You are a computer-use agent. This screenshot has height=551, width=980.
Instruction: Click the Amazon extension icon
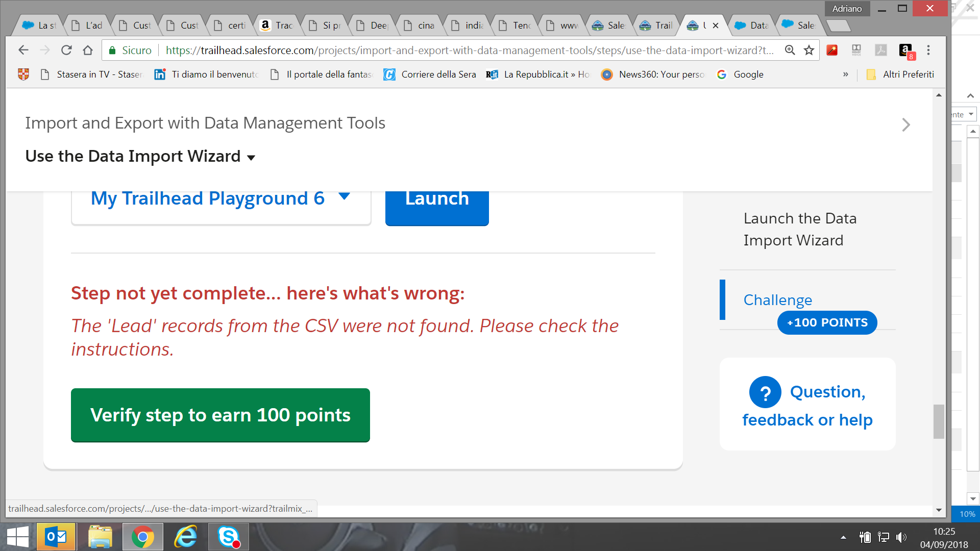[905, 50]
